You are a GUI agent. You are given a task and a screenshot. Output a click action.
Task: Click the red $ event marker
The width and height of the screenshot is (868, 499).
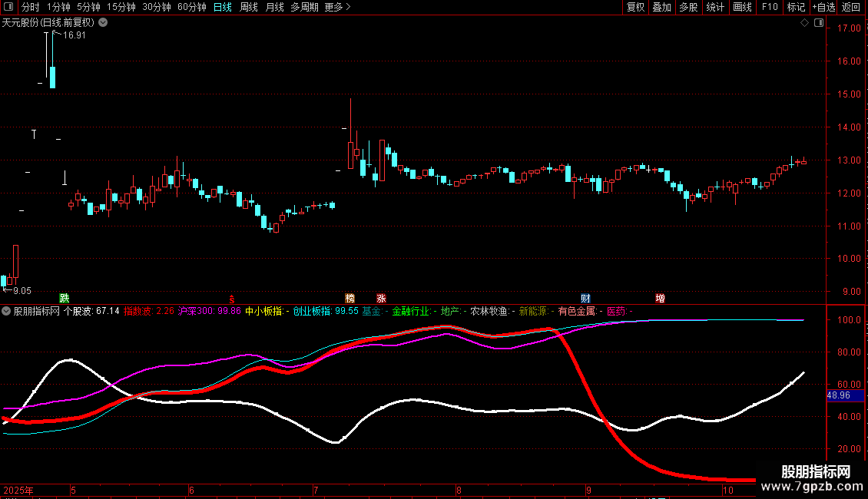click(231, 298)
